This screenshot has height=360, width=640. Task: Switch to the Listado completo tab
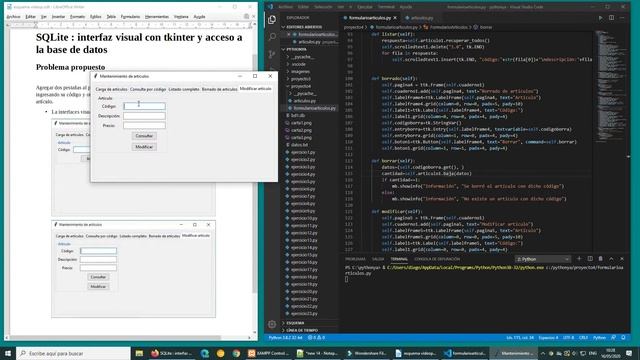[184, 89]
